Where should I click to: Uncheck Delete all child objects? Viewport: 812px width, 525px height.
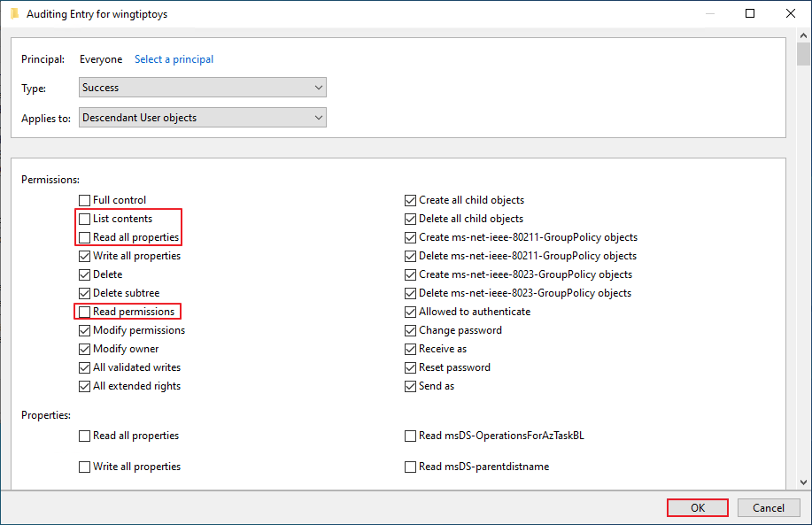click(410, 219)
